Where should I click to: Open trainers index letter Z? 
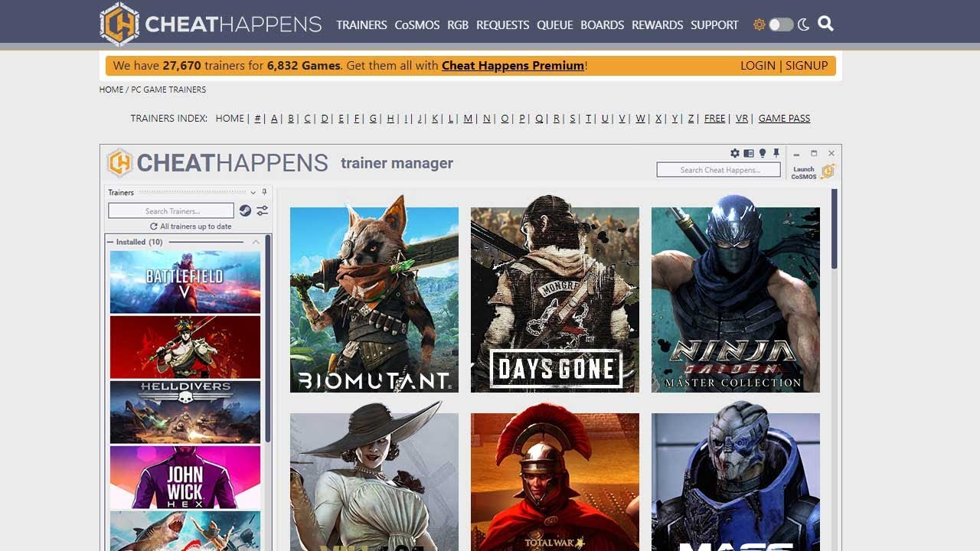point(691,119)
